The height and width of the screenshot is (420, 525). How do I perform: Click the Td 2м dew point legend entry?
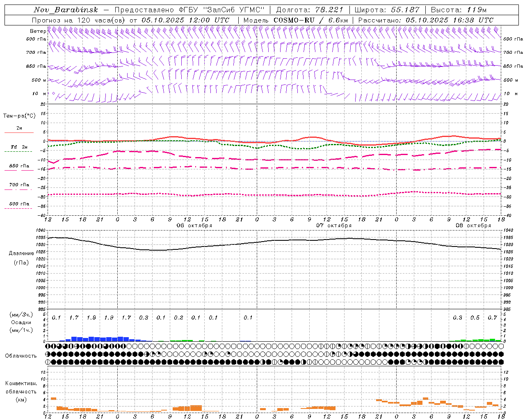[19, 147]
